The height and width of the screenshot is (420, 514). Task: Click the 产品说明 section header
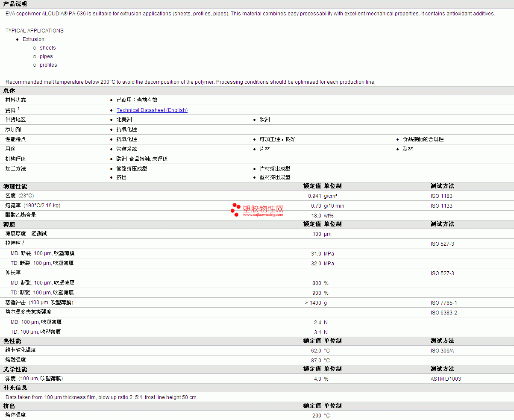click(x=15, y=4)
